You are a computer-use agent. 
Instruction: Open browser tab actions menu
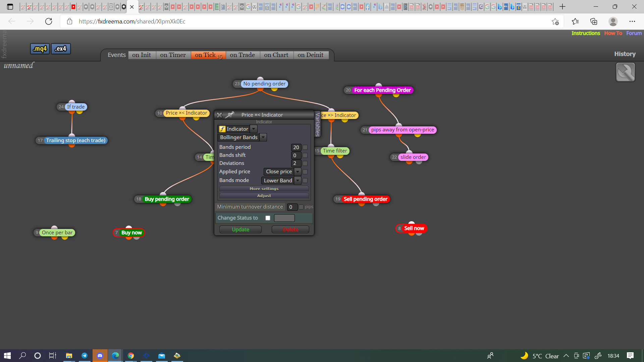pyautogui.click(x=10, y=7)
